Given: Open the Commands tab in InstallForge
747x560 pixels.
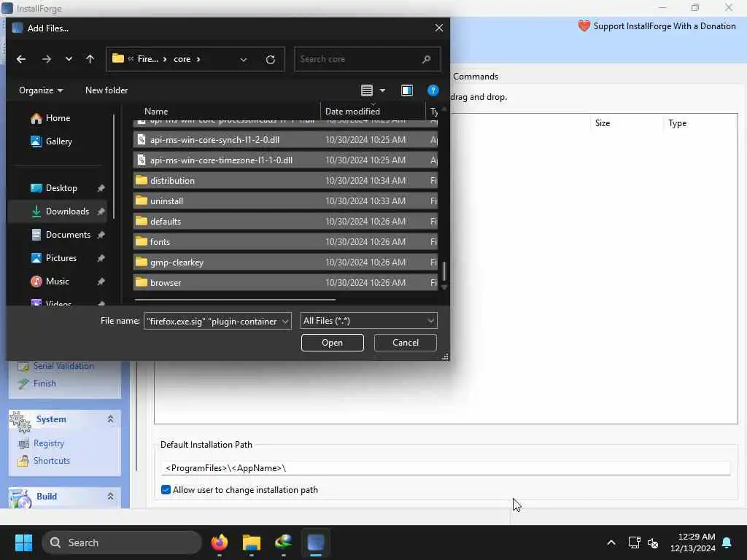Looking at the screenshot, I should coord(476,76).
